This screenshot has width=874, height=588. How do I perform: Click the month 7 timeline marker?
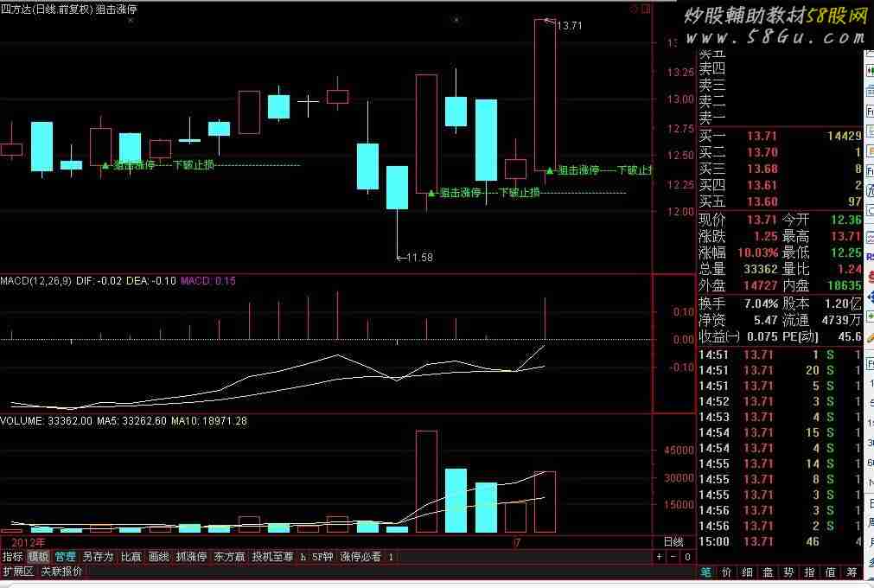coord(517,542)
